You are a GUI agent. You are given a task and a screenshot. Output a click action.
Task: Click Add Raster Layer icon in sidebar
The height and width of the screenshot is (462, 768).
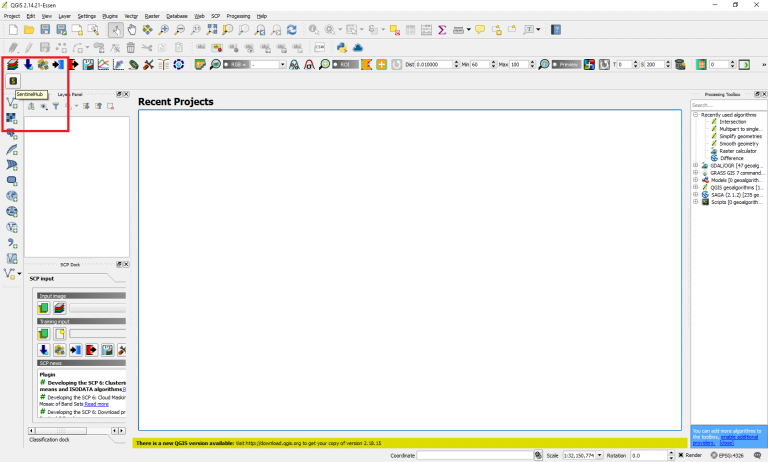point(12,118)
